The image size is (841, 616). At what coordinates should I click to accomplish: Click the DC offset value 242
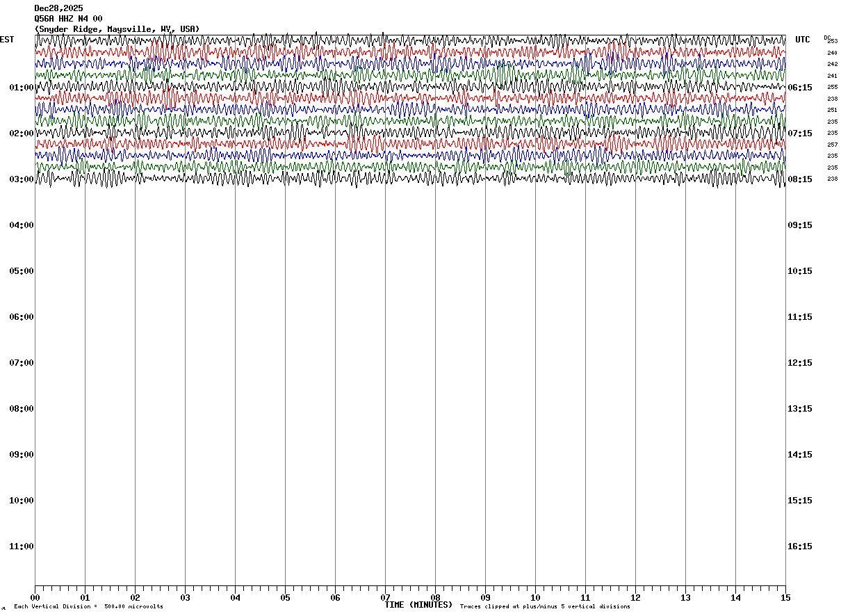click(832, 65)
